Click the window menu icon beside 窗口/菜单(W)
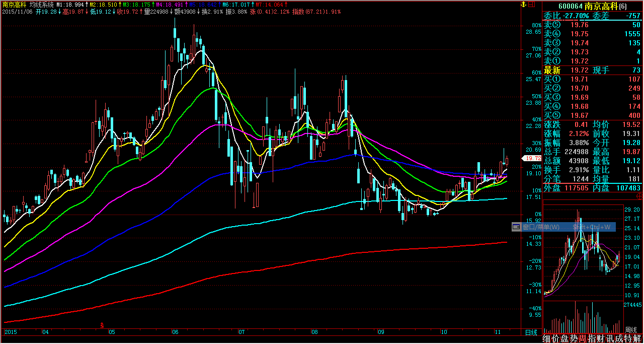The height and width of the screenshot is (344, 644). tap(516, 227)
